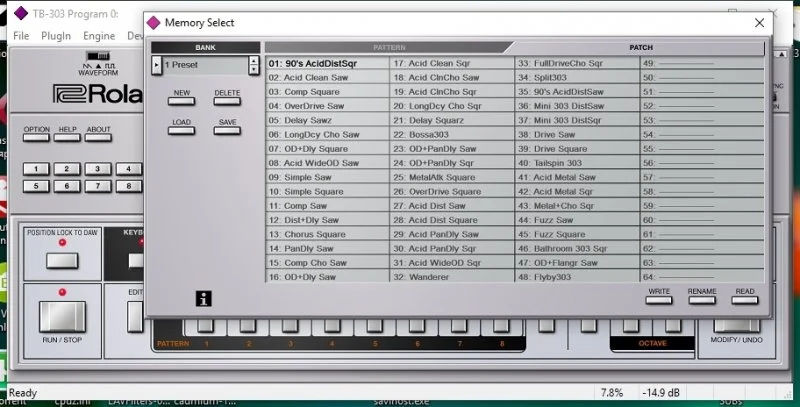The width and height of the screenshot is (800, 407).
Task: Select patch 34: Split303
Action: (577, 78)
